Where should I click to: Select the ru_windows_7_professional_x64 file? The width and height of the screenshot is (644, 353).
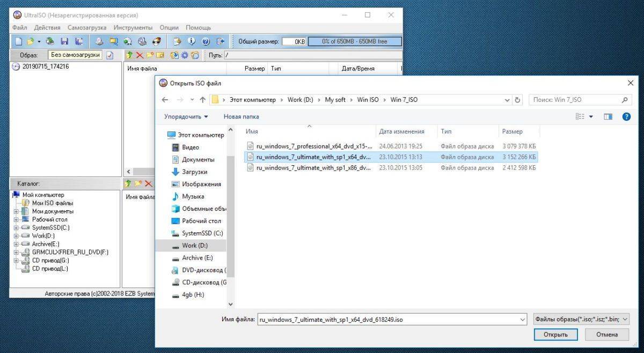[314, 146]
